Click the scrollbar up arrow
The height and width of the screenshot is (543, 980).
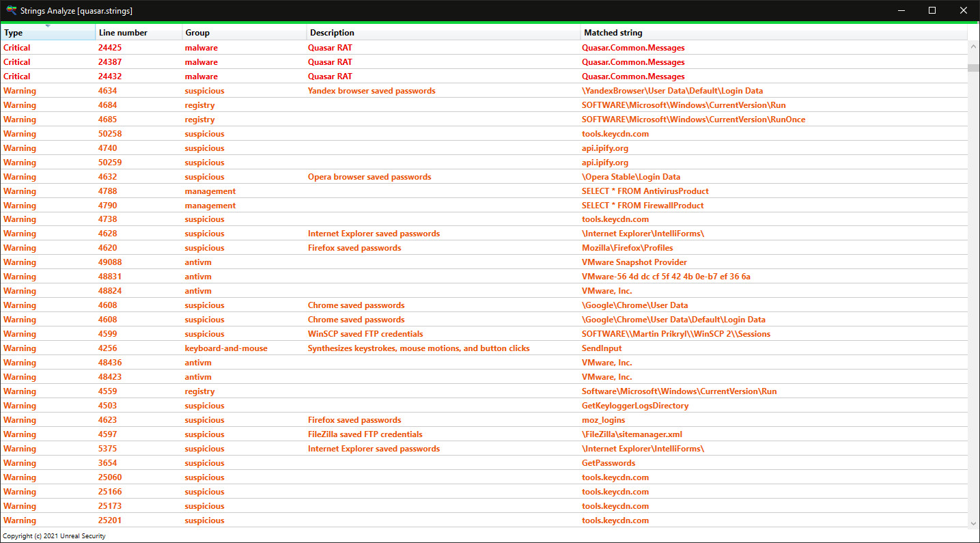click(x=973, y=46)
